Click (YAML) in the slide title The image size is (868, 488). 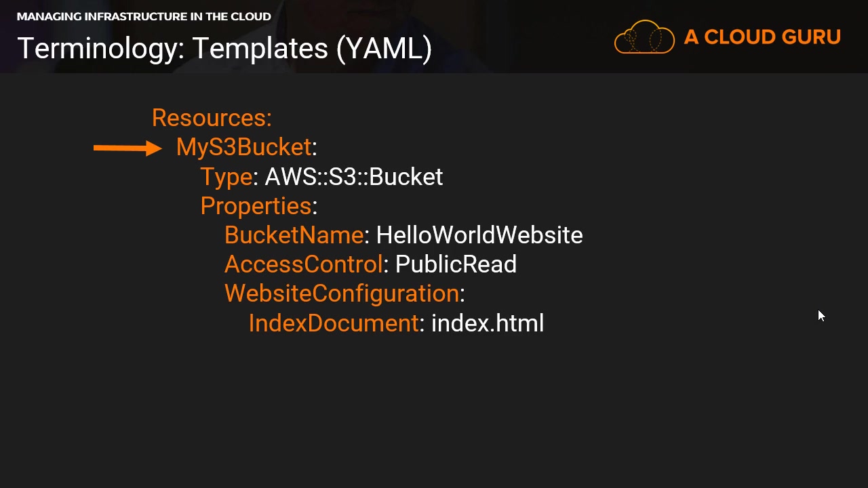[x=384, y=49]
